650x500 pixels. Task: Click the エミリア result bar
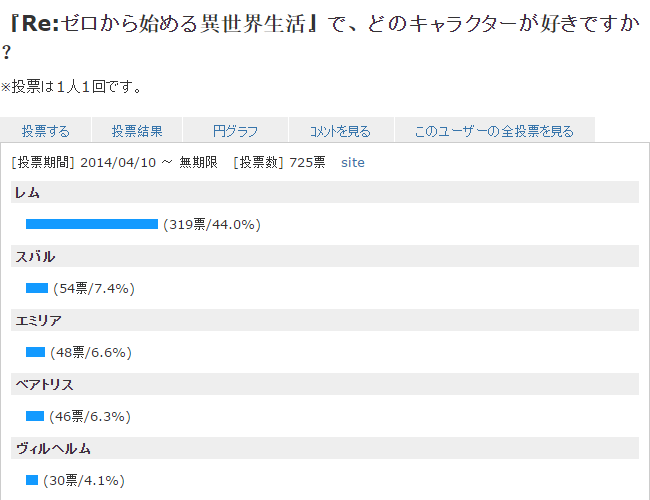pyautogui.click(x=35, y=352)
